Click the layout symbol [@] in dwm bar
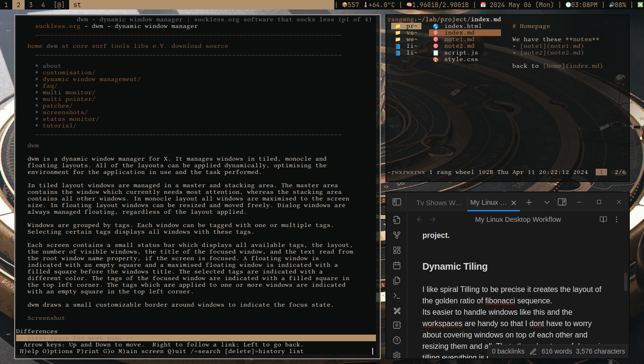The image size is (644, 364). 59,5
